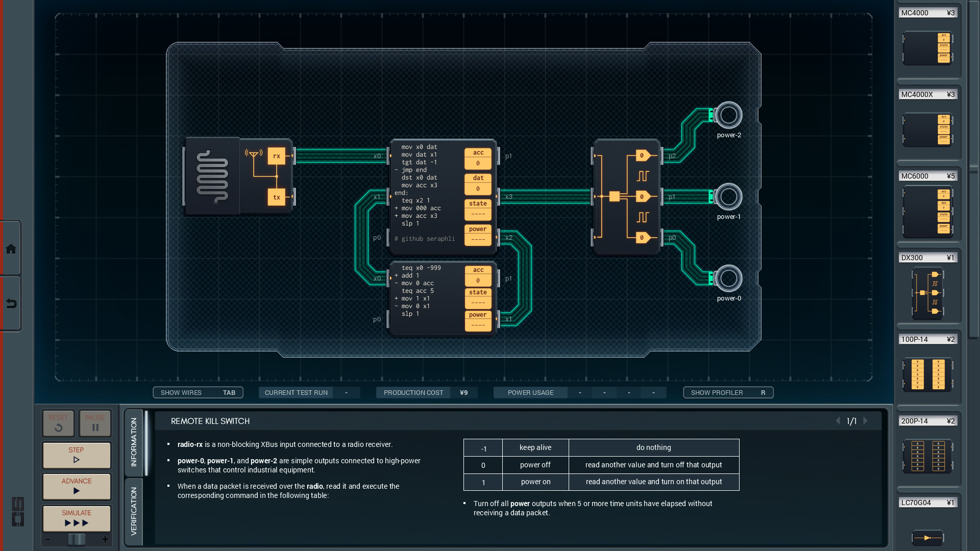Choose the 100P-14 memory part
Screen dimensions: 980x551
pos(927,374)
